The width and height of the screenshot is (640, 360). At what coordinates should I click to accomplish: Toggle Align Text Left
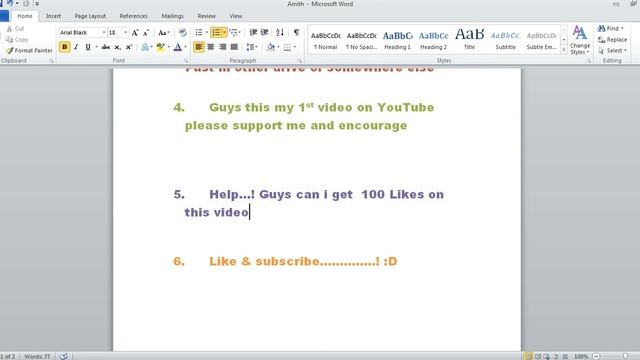pos(199,47)
